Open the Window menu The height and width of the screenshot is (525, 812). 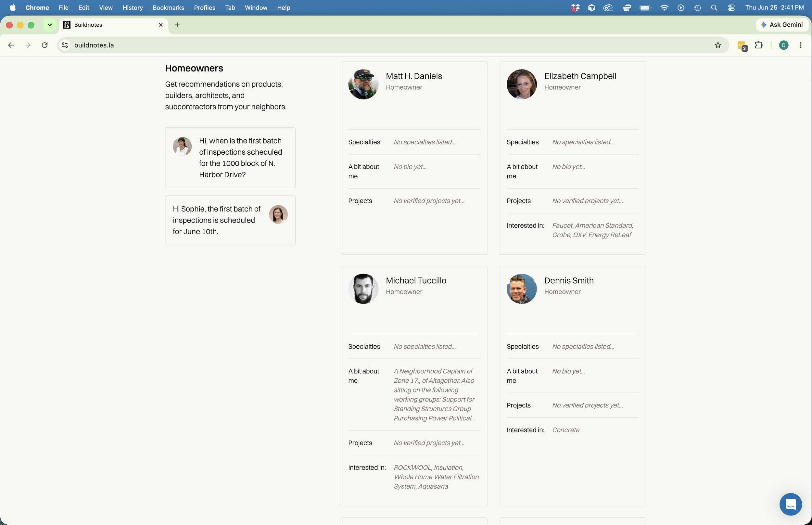pos(256,7)
